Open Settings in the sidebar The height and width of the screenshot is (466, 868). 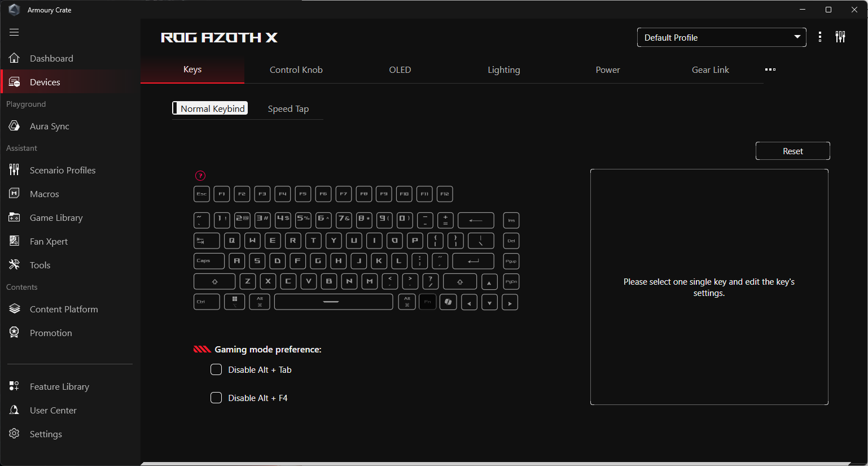pos(46,434)
